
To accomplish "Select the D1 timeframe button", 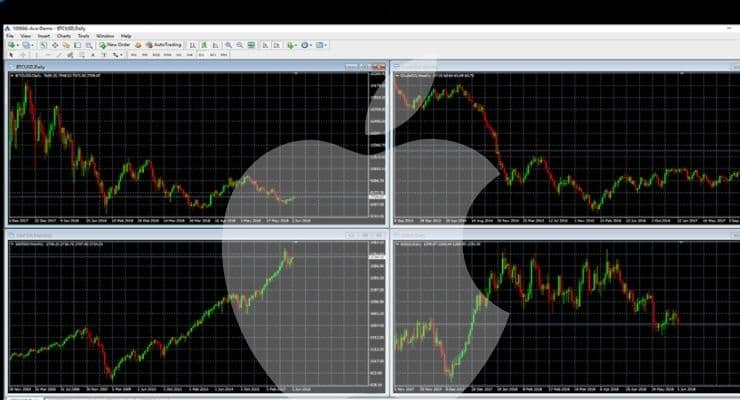I will [202, 55].
